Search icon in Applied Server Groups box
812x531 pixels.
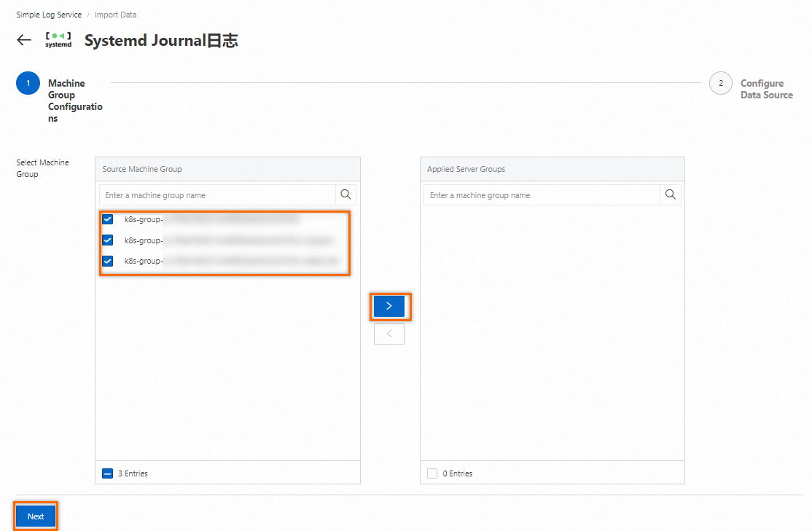670,194
